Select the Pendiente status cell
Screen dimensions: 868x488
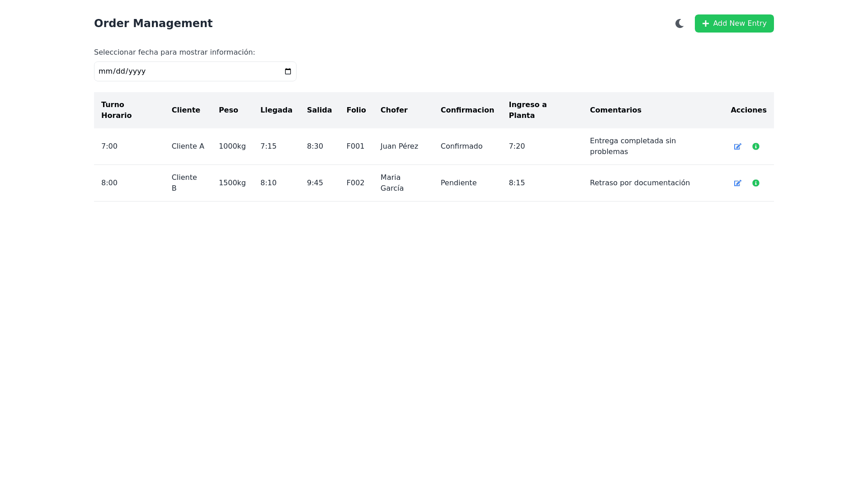458,183
